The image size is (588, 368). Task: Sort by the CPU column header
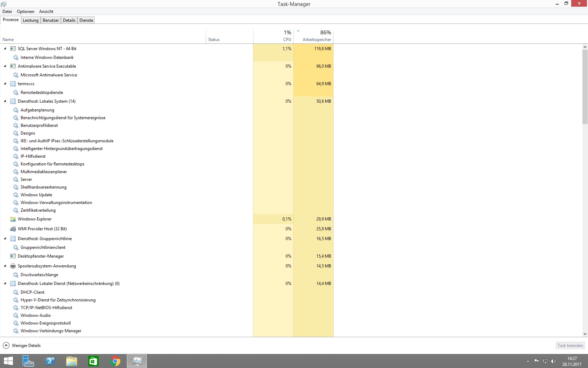(273, 36)
